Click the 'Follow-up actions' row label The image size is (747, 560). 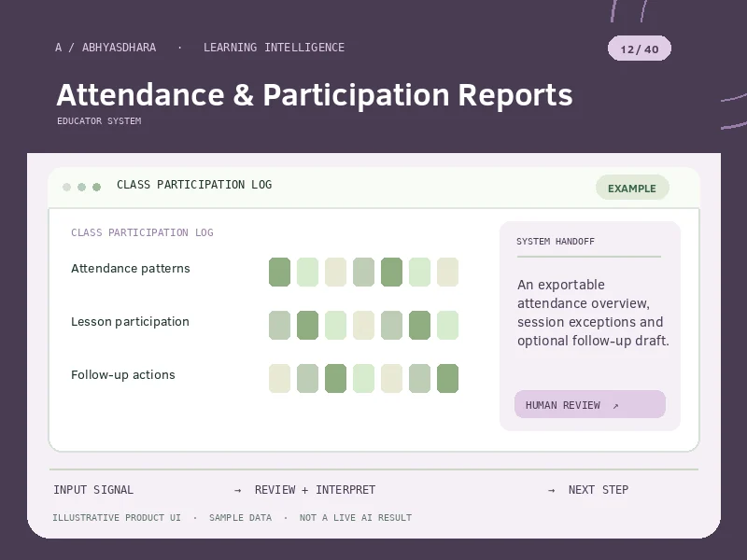[123, 375]
